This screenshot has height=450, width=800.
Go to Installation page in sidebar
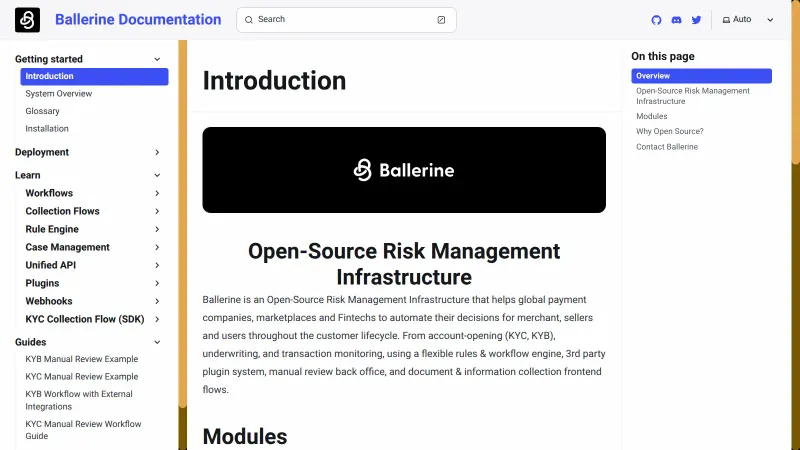47,128
